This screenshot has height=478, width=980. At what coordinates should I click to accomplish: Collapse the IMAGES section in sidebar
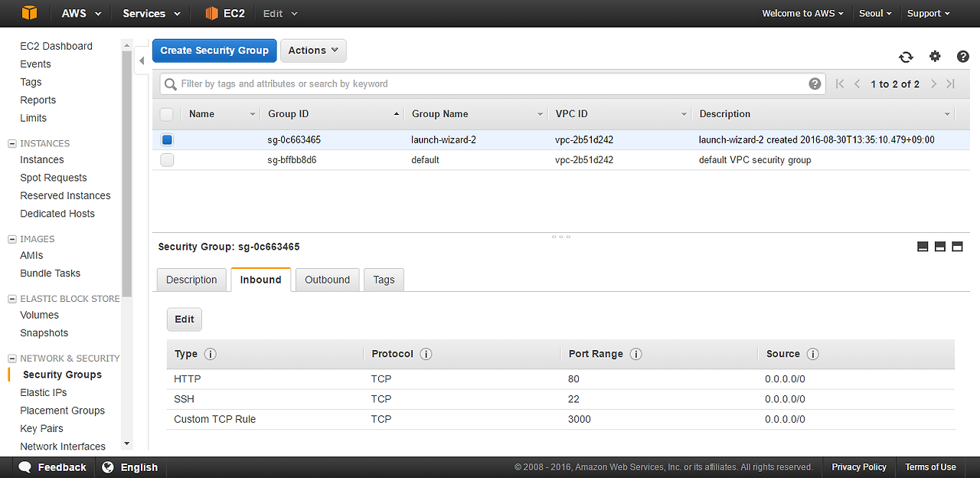(x=11, y=239)
